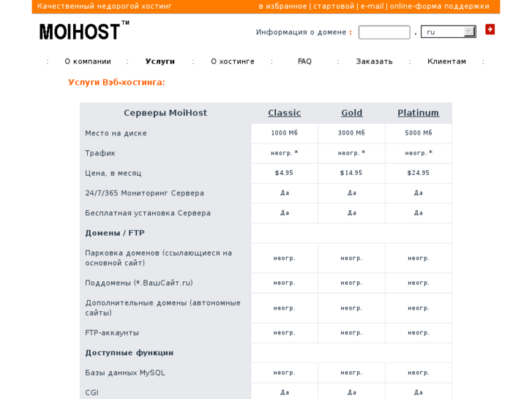Click the MOIHOST logo
This screenshot has height=399, width=532.
tap(84, 31)
